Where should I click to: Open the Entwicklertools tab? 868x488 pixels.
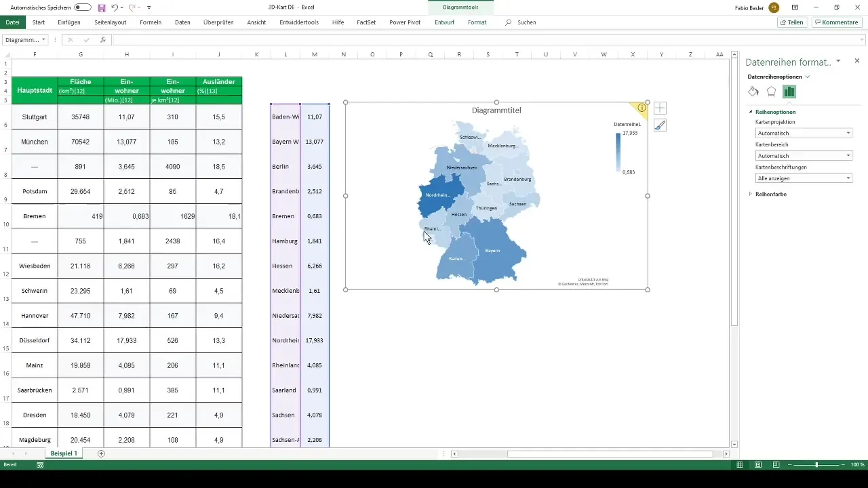[x=299, y=22]
